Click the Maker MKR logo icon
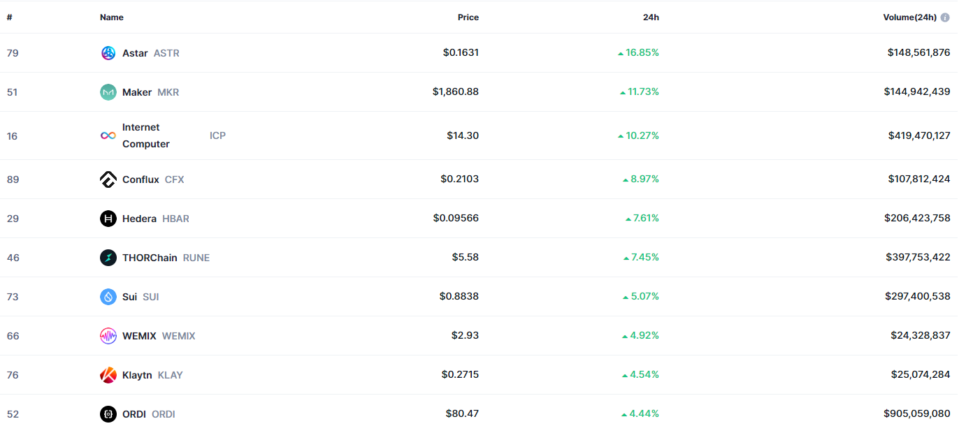Image resolution: width=980 pixels, height=433 pixels. point(108,92)
